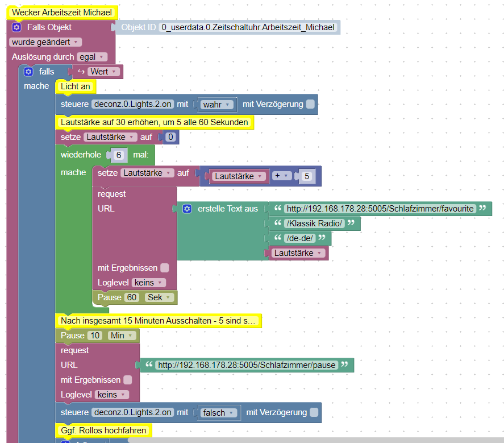Viewport: 504px width, 443px height.
Task: Open Loglevel keins dropdown in loop request
Action: click(x=148, y=283)
